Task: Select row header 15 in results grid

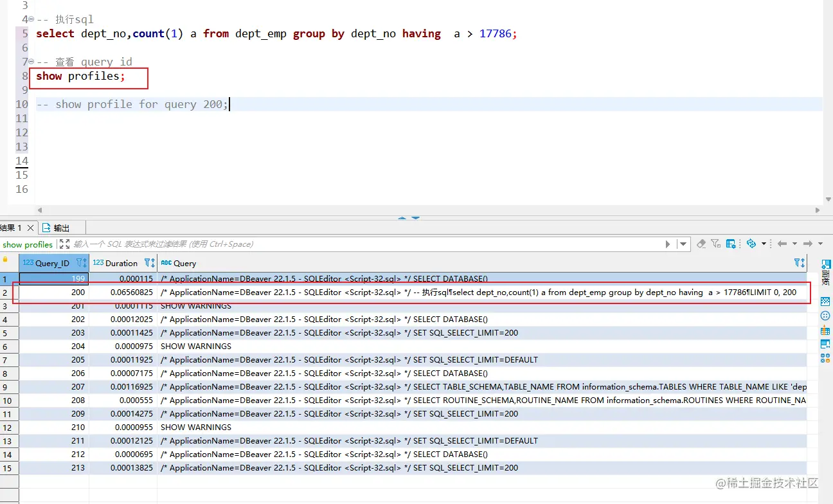Action: [9, 468]
